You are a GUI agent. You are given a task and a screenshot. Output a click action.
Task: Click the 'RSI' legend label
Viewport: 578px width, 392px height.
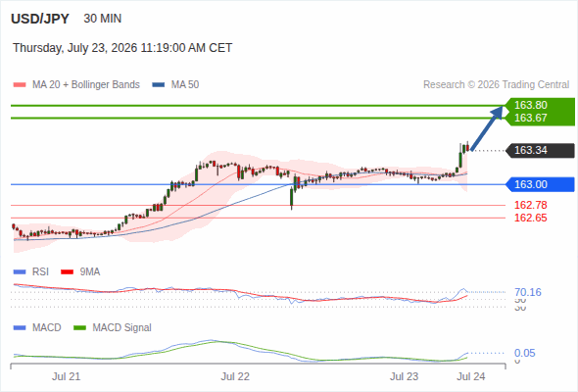[40, 272]
